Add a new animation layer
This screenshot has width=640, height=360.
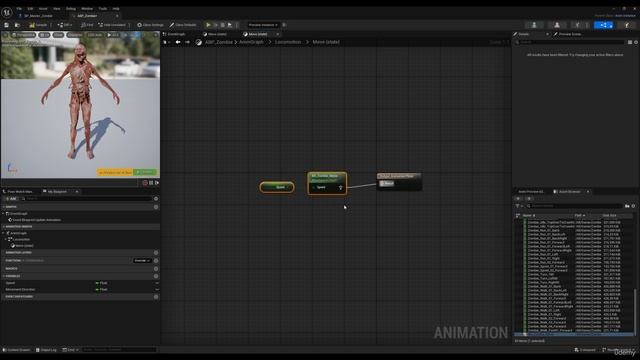[156, 253]
